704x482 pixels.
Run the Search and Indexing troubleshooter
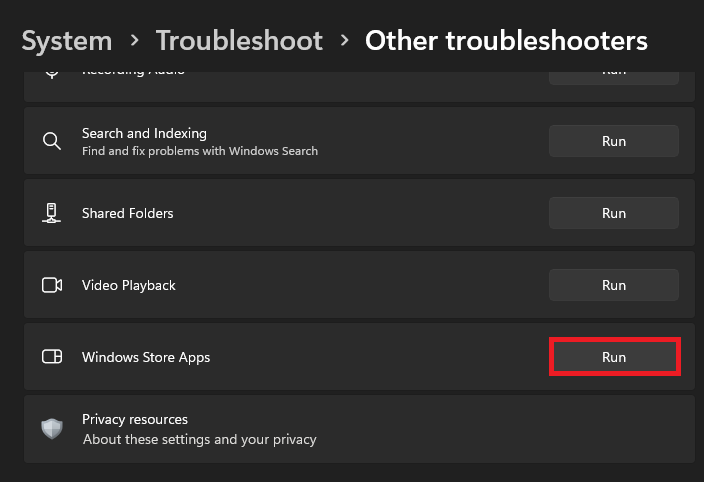[x=613, y=141]
